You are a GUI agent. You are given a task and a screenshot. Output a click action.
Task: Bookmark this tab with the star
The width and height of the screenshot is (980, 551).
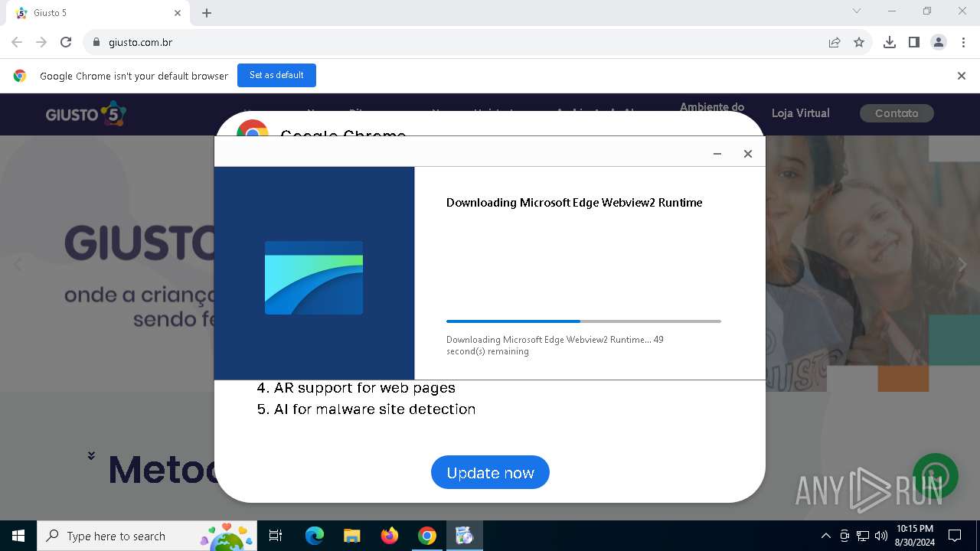[x=859, y=42]
